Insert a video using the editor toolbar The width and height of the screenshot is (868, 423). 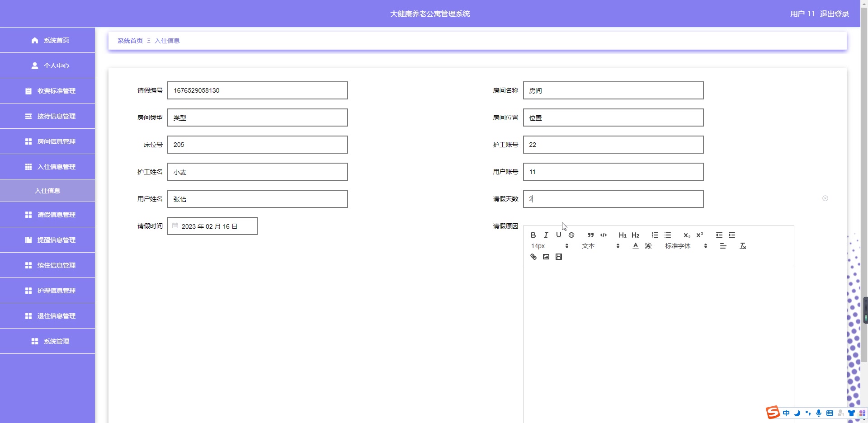pos(559,257)
